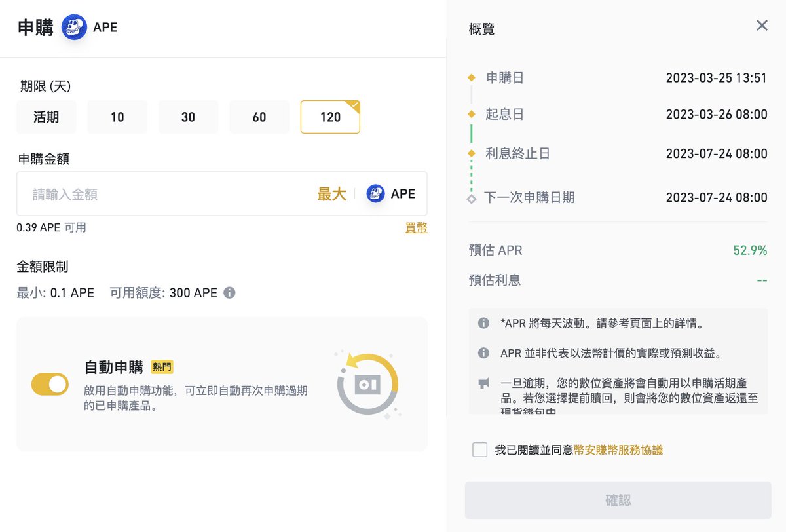This screenshot has width=786, height=532.
Task: Click the 52.9% estimated APR value
Action: (750, 250)
